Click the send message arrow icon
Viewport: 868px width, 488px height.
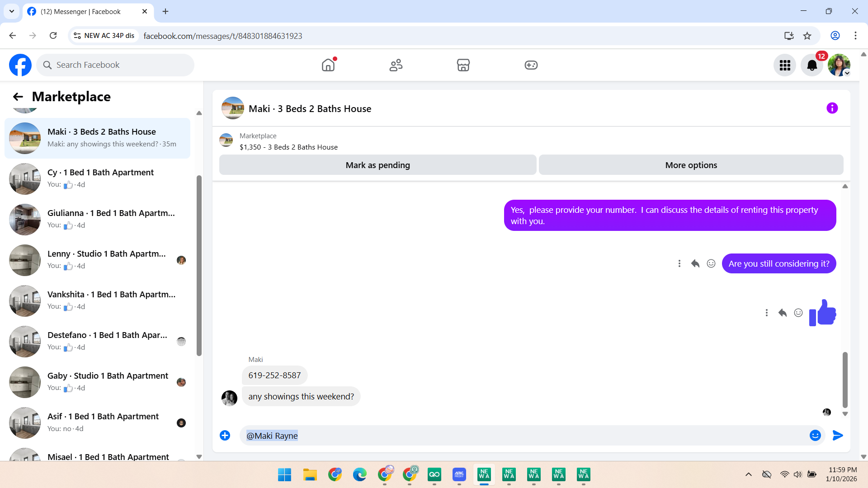click(838, 435)
